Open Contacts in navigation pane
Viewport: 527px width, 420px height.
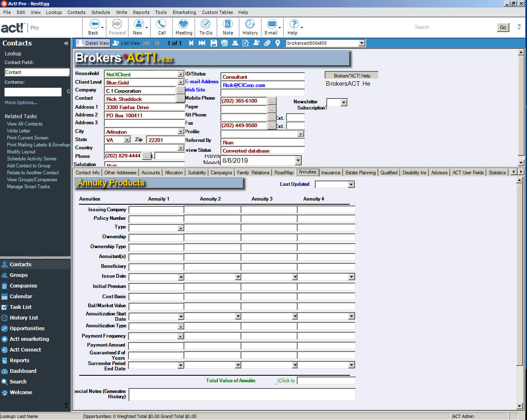click(x=35, y=265)
